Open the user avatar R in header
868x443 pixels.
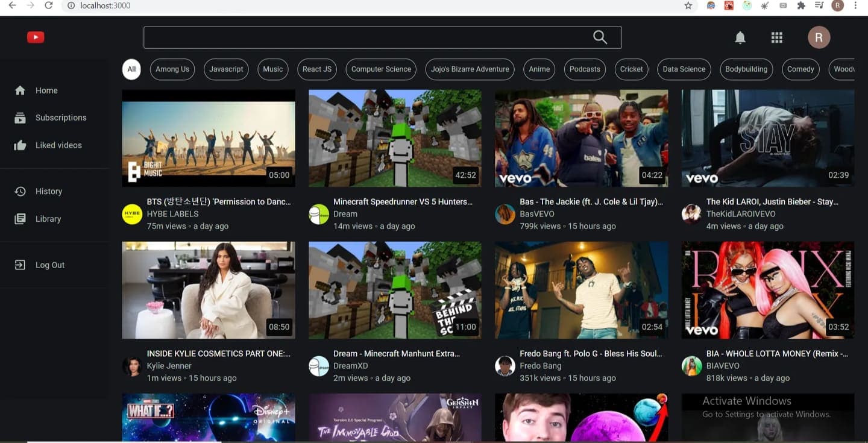click(x=819, y=37)
